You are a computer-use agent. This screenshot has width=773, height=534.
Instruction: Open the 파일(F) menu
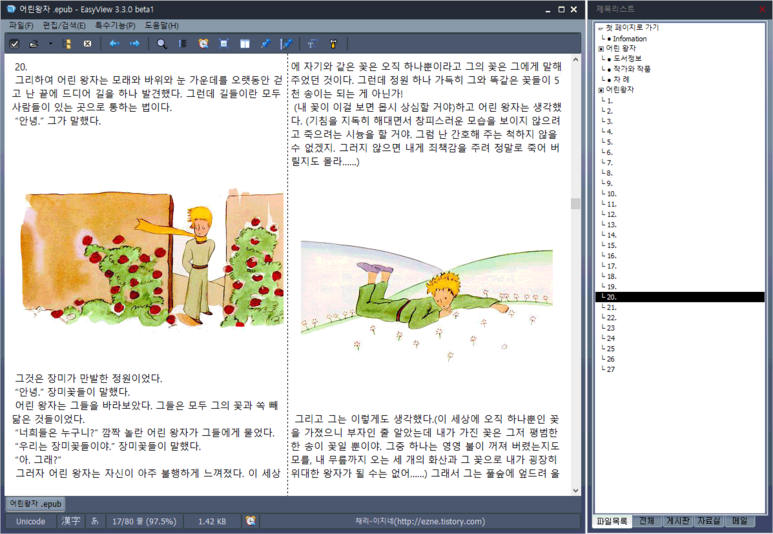tap(21, 25)
